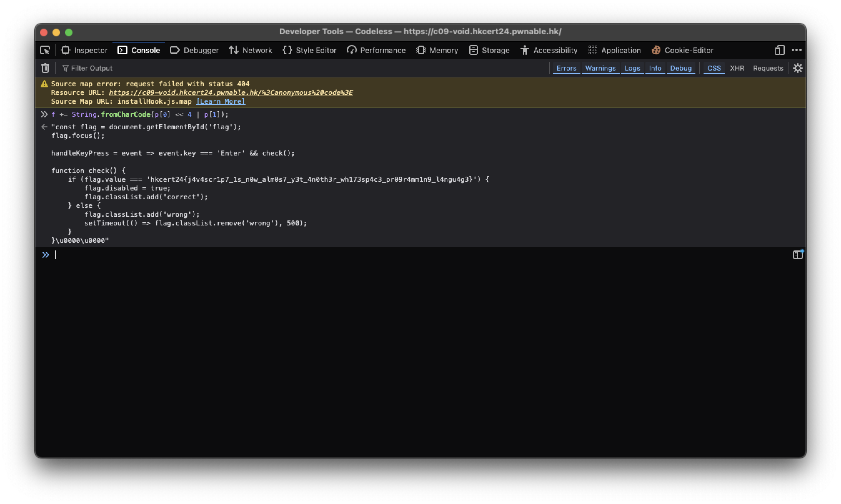
Task: Activate the element picker tool
Action: pyautogui.click(x=45, y=50)
